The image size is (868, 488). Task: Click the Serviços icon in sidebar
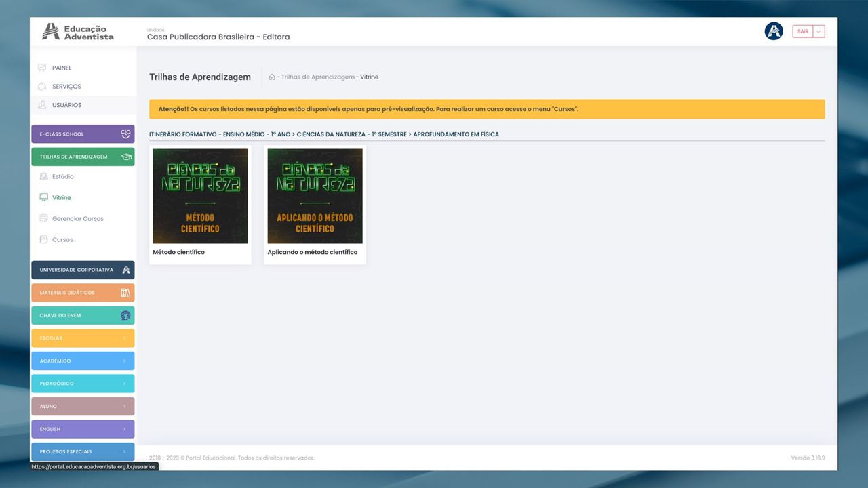[x=42, y=87]
